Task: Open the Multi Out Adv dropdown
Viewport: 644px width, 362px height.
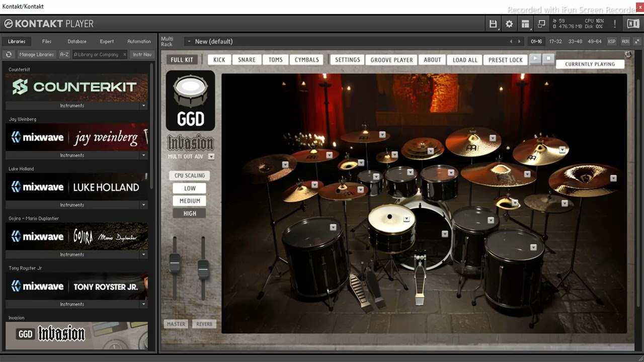Action: (x=211, y=156)
